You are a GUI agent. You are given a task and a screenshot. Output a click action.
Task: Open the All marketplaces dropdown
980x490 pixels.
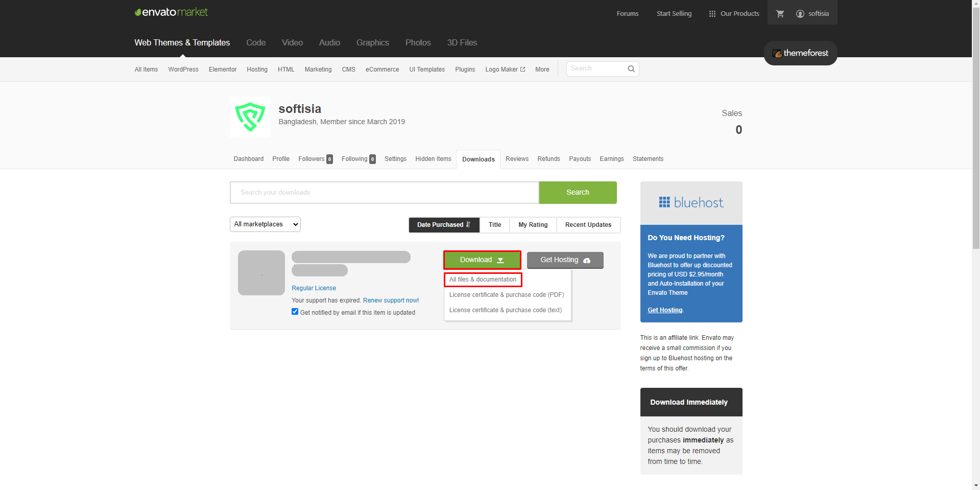tap(265, 224)
